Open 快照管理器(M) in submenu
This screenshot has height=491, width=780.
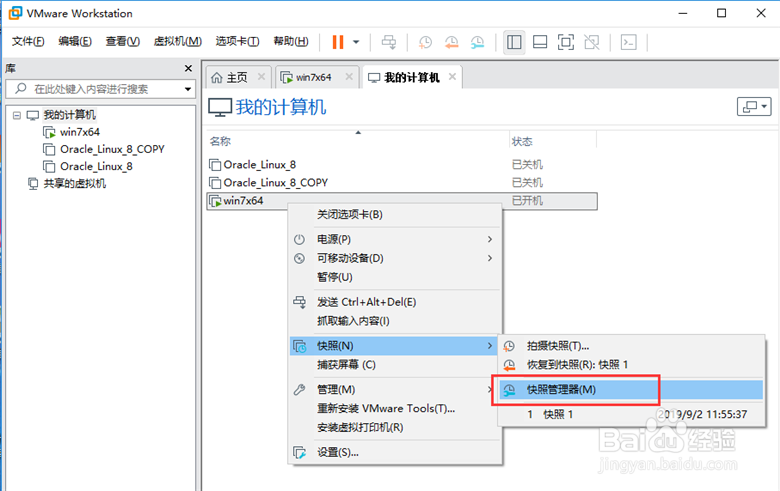[631, 390]
